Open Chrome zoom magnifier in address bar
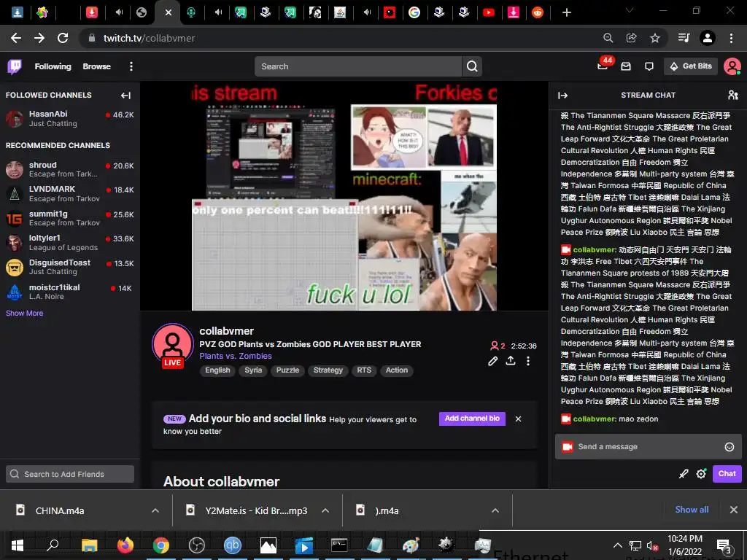Image resolution: width=747 pixels, height=560 pixels. 608,38
